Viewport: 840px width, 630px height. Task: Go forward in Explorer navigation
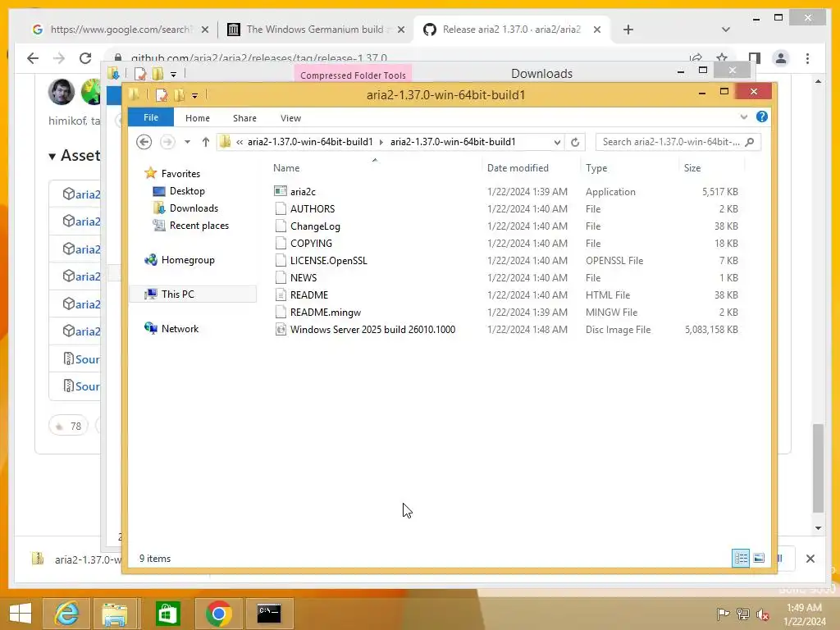pos(167,142)
